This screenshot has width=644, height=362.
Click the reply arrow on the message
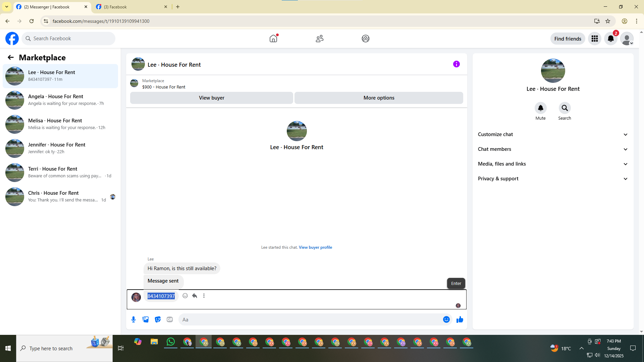click(x=195, y=296)
